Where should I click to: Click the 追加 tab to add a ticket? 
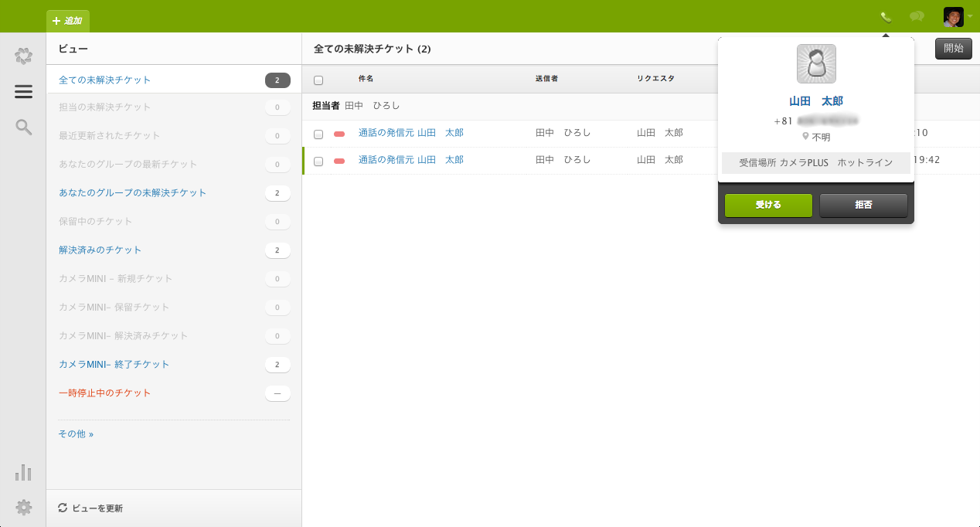[68, 21]
